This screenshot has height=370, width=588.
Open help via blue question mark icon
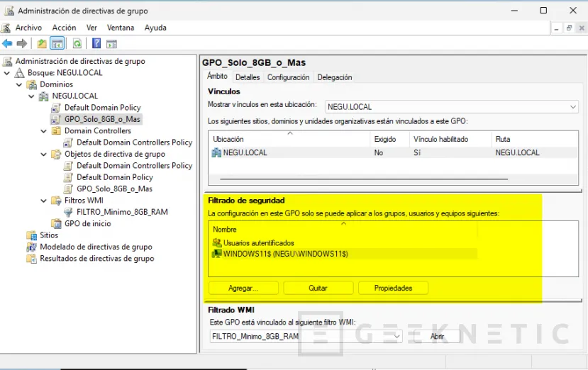tap(96, 43)
